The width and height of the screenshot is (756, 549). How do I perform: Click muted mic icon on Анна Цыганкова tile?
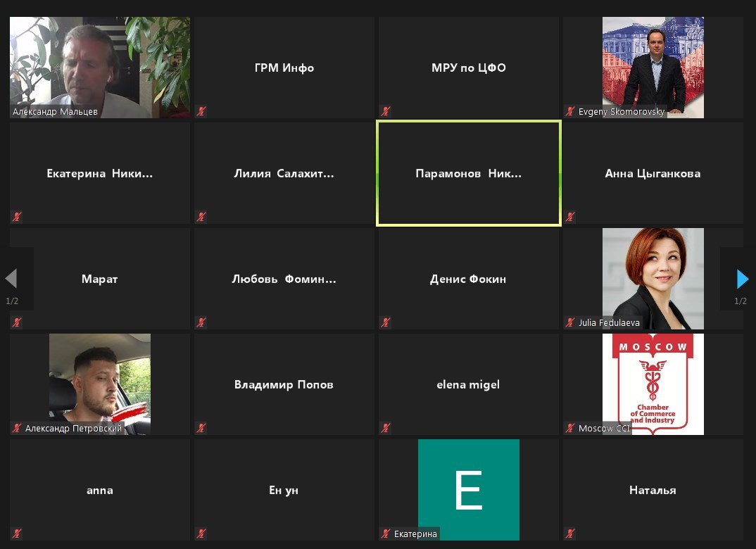tap(570, 217)
